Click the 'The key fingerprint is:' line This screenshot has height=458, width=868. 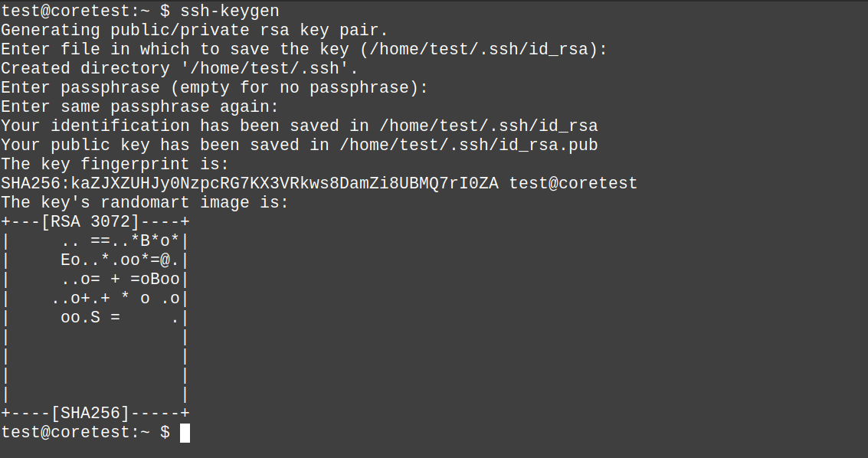[x=115, y=164]
